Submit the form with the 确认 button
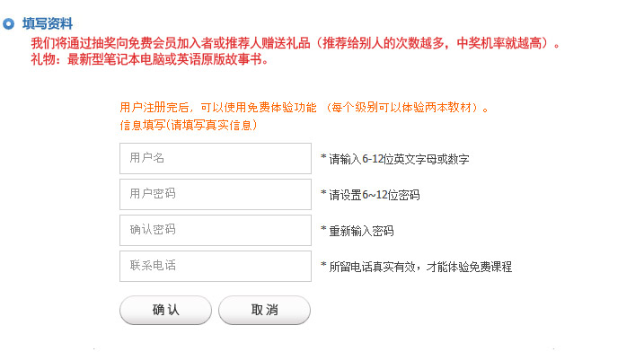Image resolution: width=644 pixels, height=352 pixels. point(165,310)
